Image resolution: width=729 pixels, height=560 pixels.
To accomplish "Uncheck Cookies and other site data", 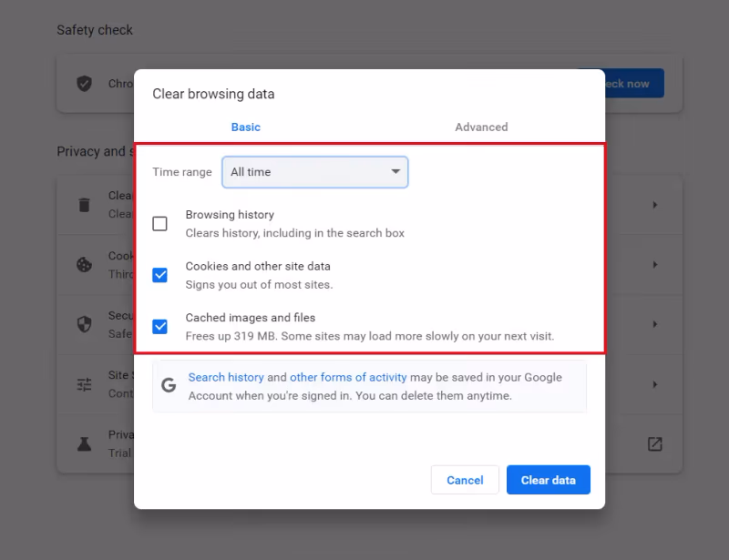I will [159, 274].
